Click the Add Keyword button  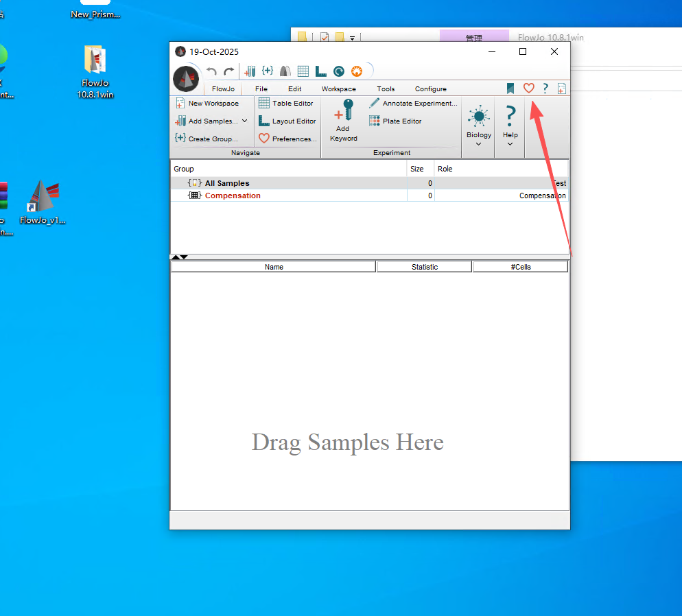pos(343,121)
